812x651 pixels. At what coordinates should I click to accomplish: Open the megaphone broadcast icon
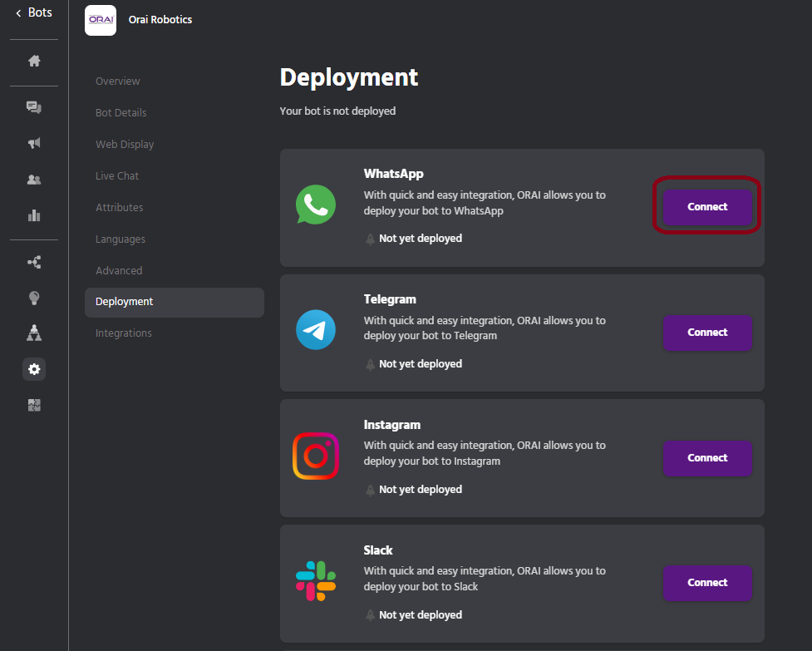(34, 143)
